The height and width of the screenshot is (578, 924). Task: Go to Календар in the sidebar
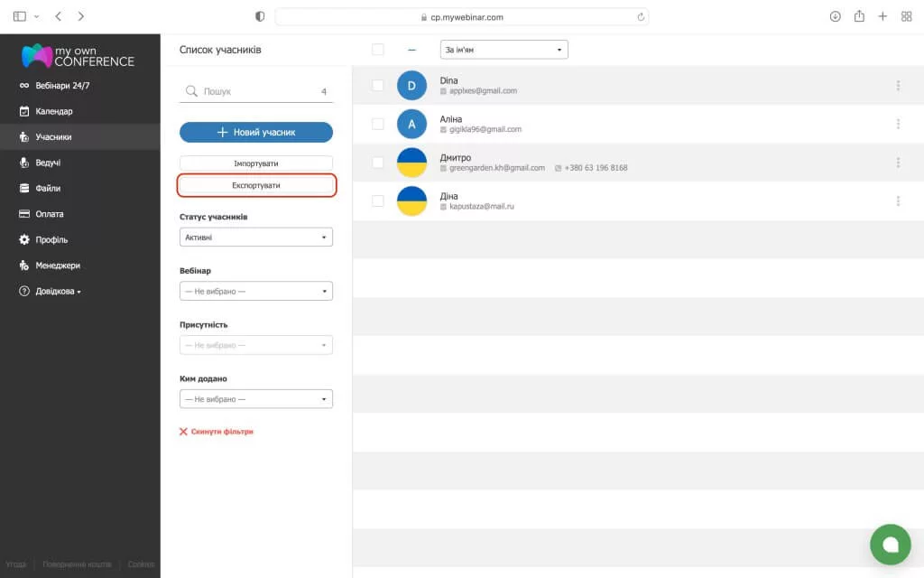point(53,111)
